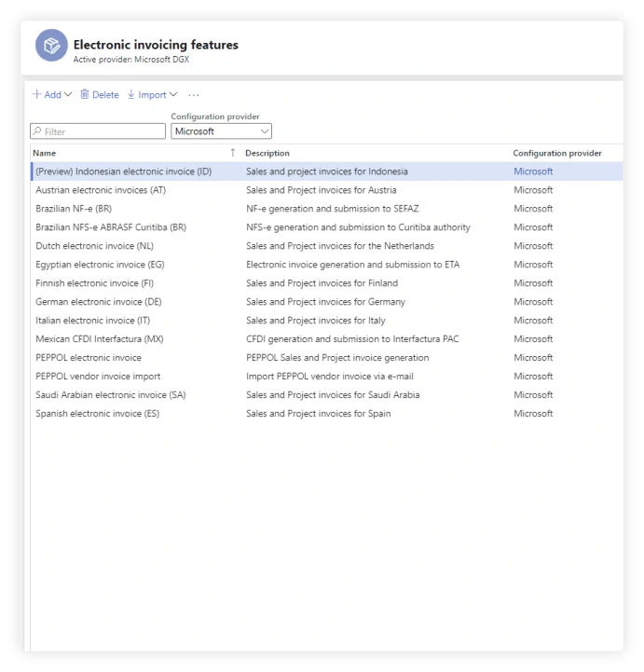Sort by the Description column header

pos(267,153)
